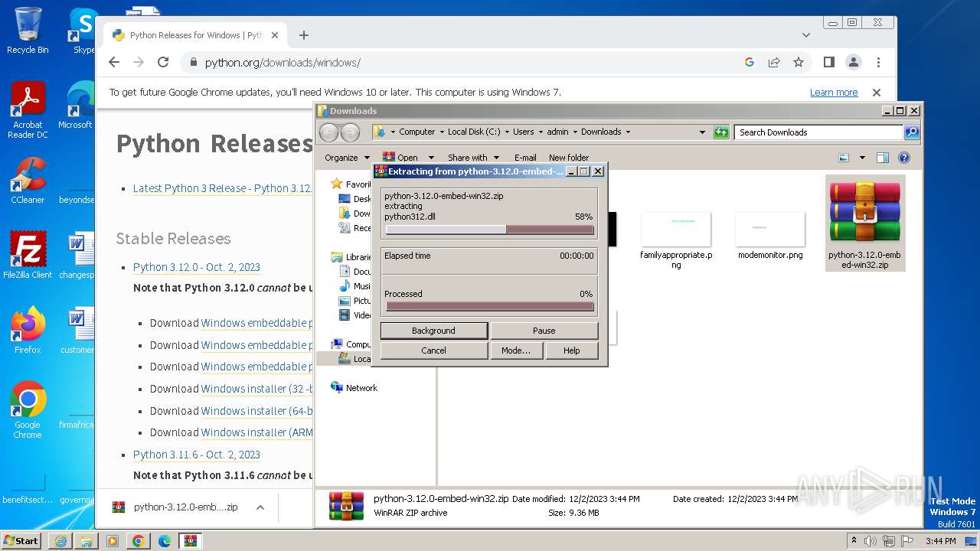
Task: Open Organize menu in Explorer
Action: pos(346,158)
